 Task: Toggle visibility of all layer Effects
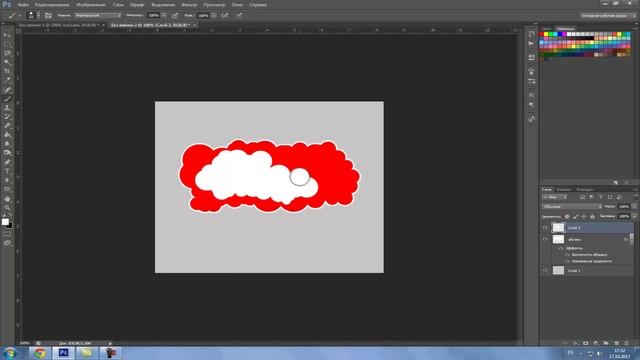pos(561,248)
